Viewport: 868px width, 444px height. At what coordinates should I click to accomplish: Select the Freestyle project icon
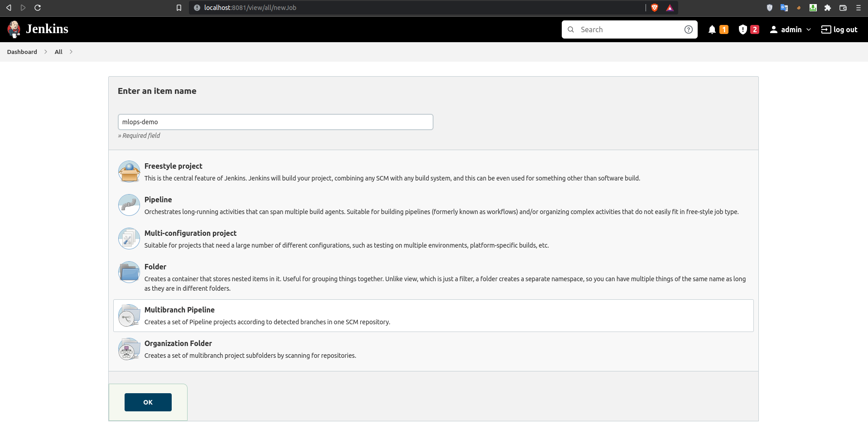129,171
